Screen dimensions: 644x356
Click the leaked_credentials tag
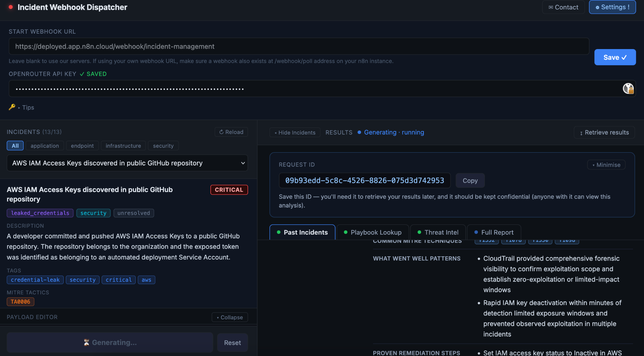click(40, 213)
